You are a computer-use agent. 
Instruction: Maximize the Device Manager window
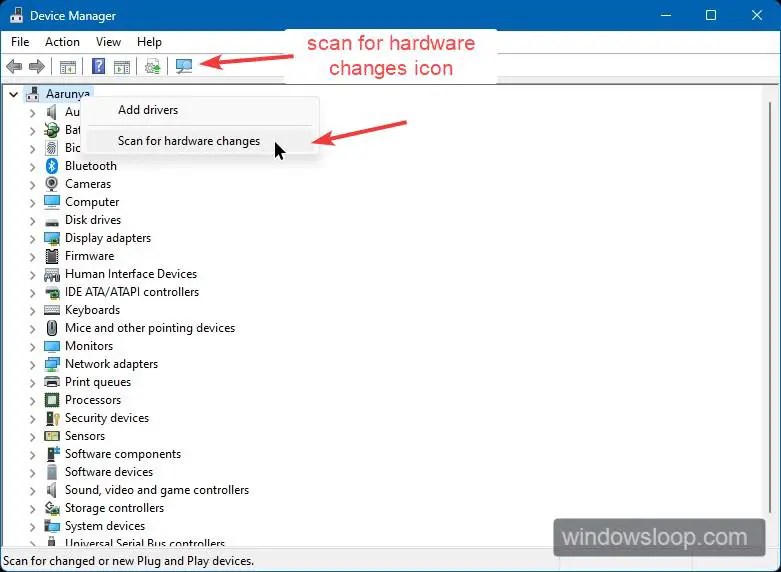pos(711,15)
